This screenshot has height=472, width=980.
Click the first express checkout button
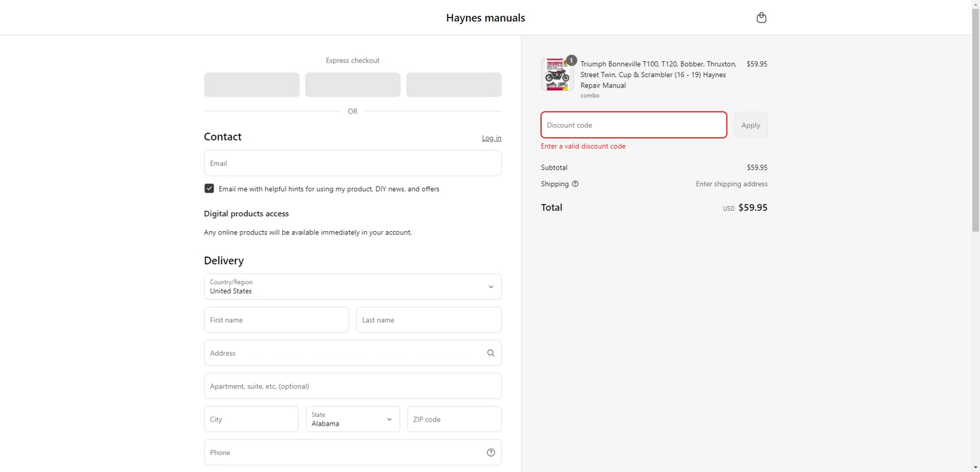pos(252,85)
